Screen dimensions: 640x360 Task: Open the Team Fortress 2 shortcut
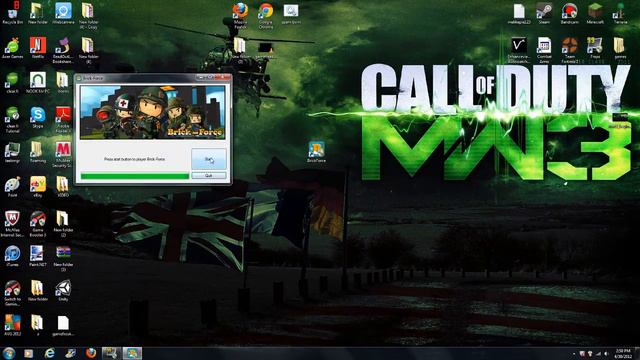[569, 50]
